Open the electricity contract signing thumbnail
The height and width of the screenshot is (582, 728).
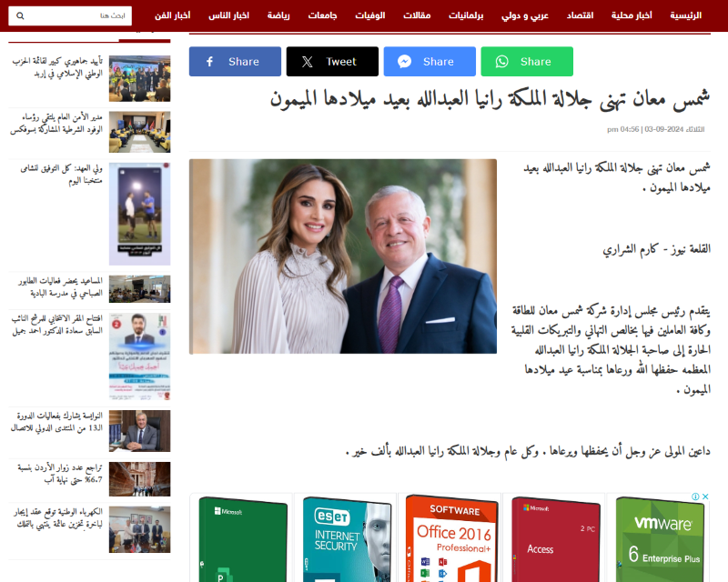point(140,529)
